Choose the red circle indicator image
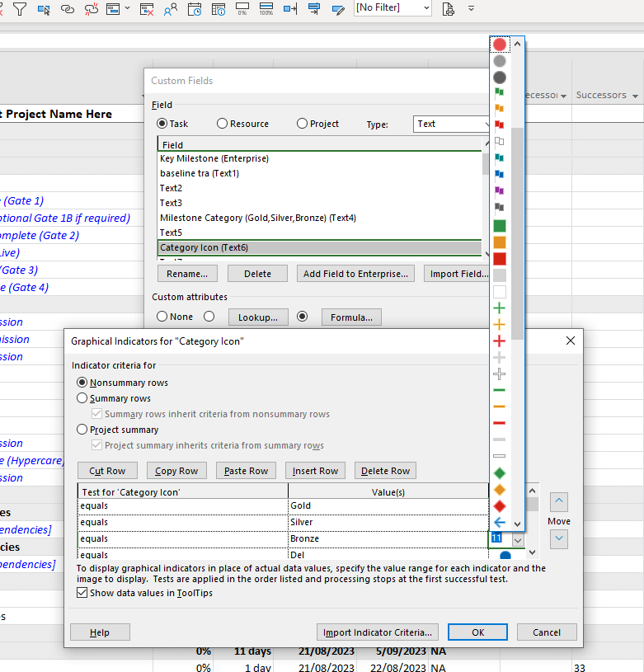 point(499,45)
